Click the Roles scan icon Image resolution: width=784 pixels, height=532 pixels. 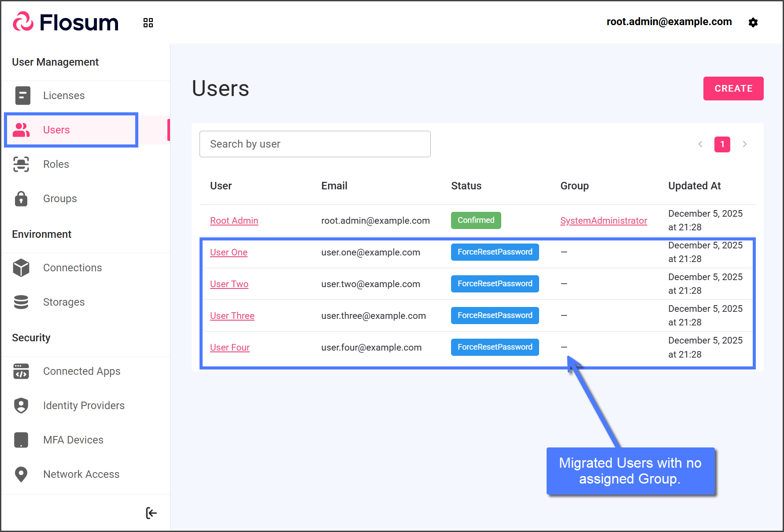(x=21, y=164)
